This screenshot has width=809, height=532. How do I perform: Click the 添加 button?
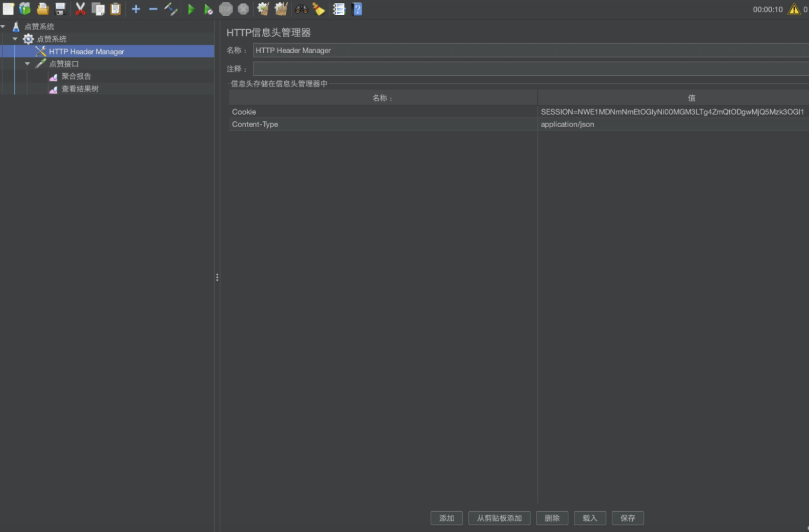click(x=446, y=518)
